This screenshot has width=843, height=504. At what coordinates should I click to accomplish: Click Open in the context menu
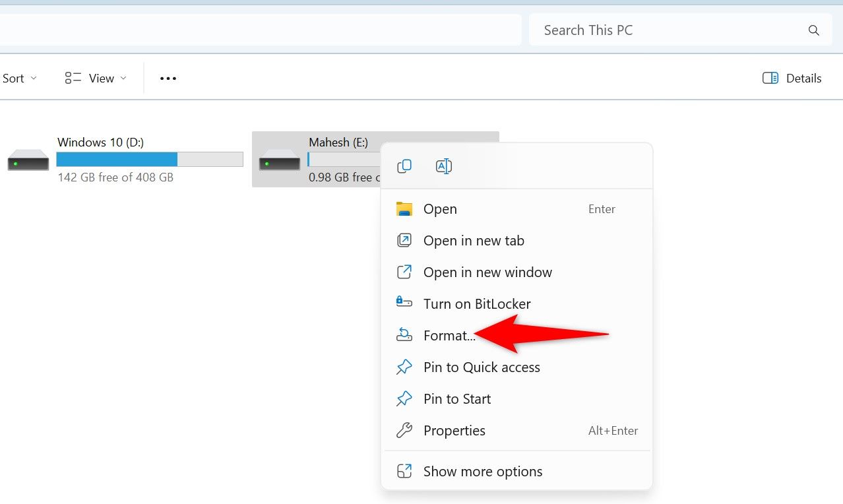pyautogui.click(x=440, y=209)
